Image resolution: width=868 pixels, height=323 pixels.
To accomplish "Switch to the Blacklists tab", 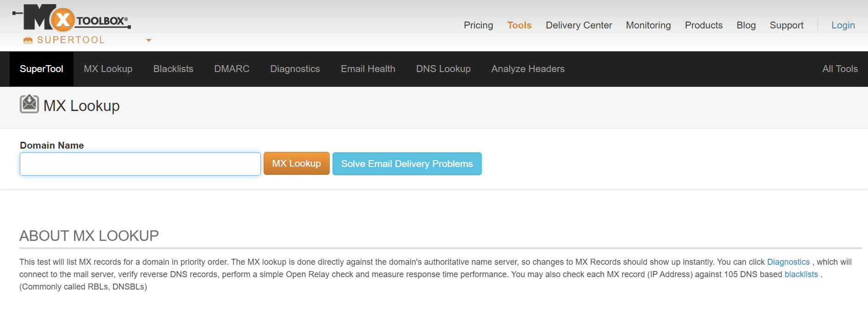I will (173, 69).
